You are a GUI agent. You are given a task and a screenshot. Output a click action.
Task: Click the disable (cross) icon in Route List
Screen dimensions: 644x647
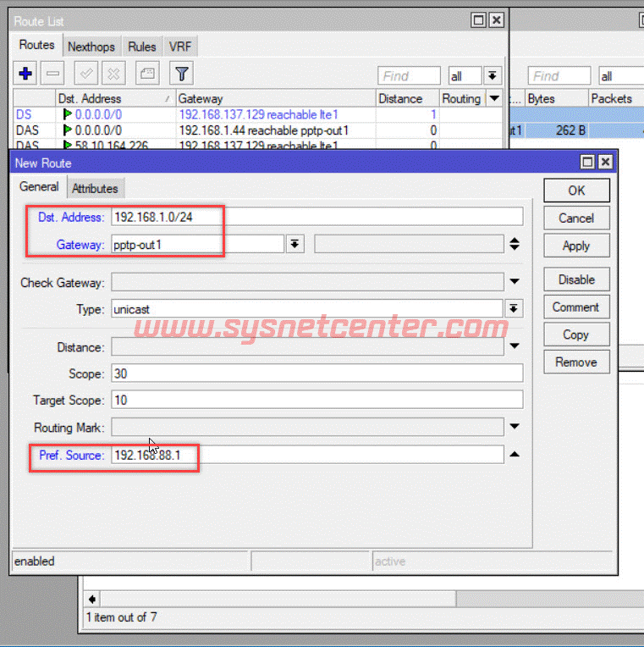coord(113,74)
